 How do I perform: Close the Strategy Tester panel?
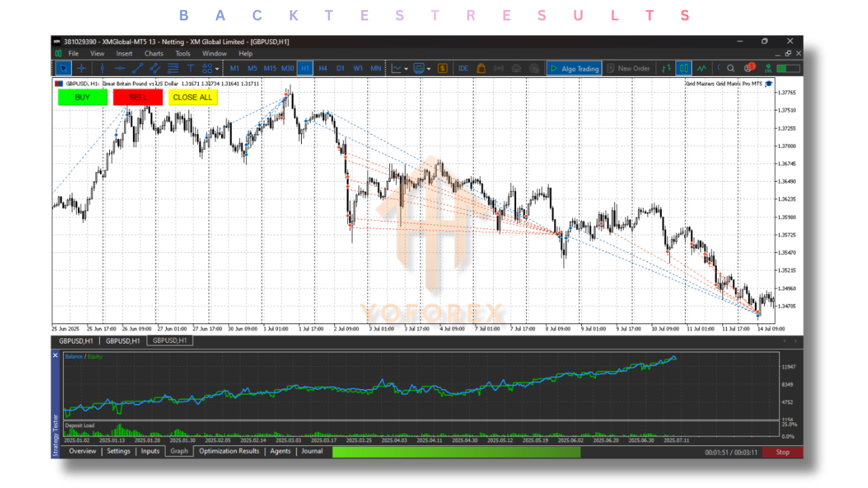pos(56,355)
